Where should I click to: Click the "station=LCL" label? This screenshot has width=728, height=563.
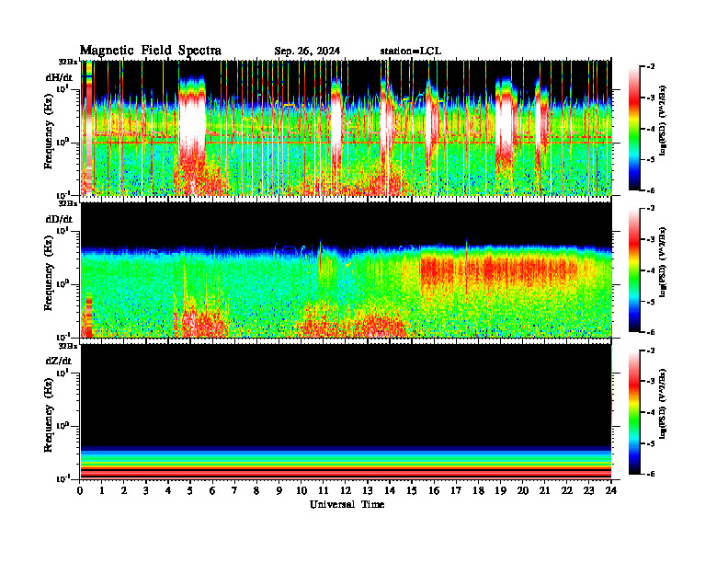click(411, 52)
